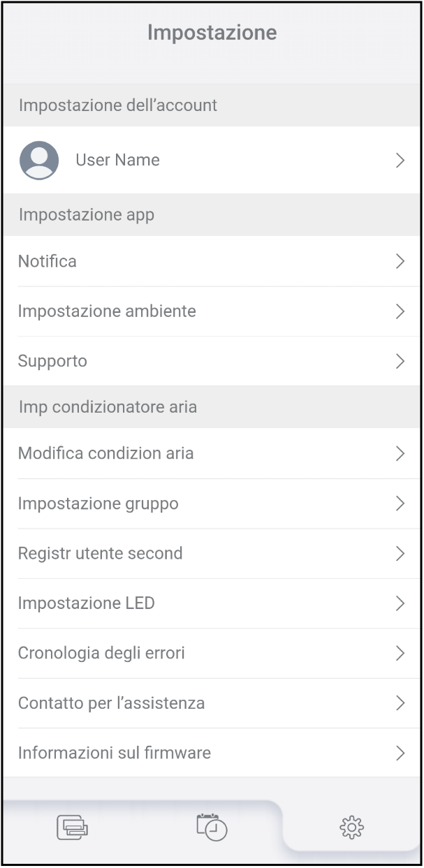Click the arrow next to Supporto

(400, 361)
